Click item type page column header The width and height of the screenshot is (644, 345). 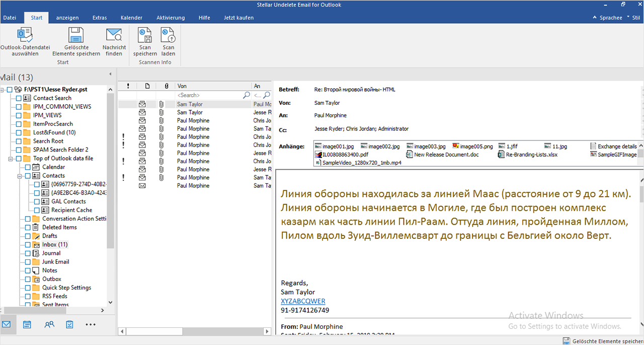pos(147,86)
